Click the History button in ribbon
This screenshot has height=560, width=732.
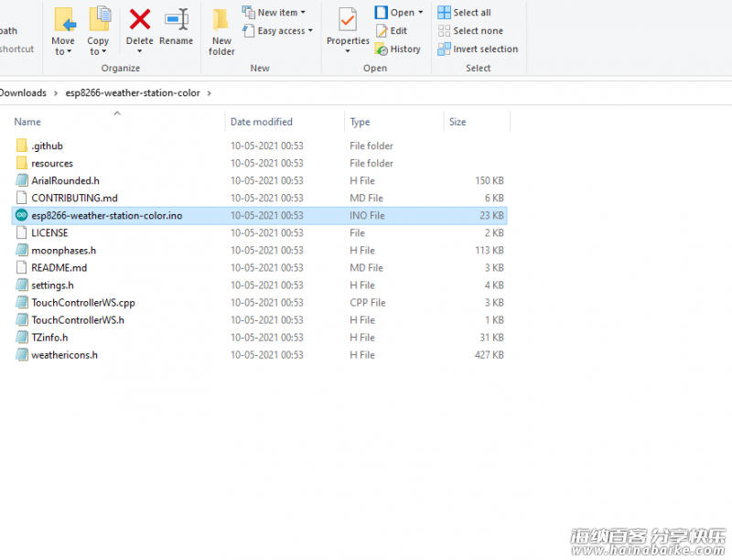click(398, 49)
